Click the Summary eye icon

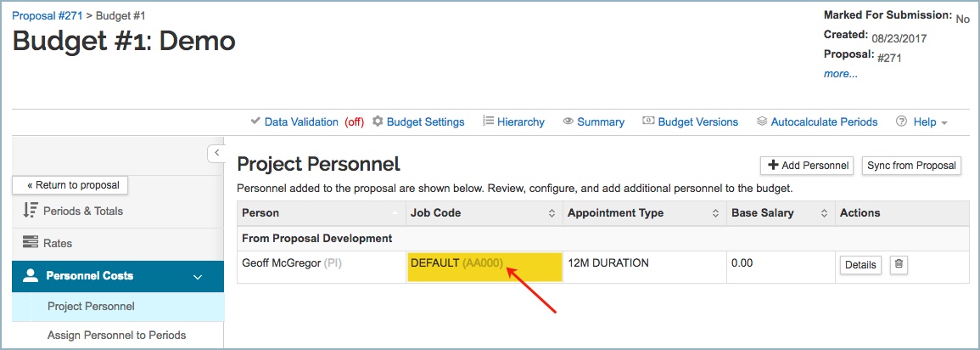pos(568,121)
